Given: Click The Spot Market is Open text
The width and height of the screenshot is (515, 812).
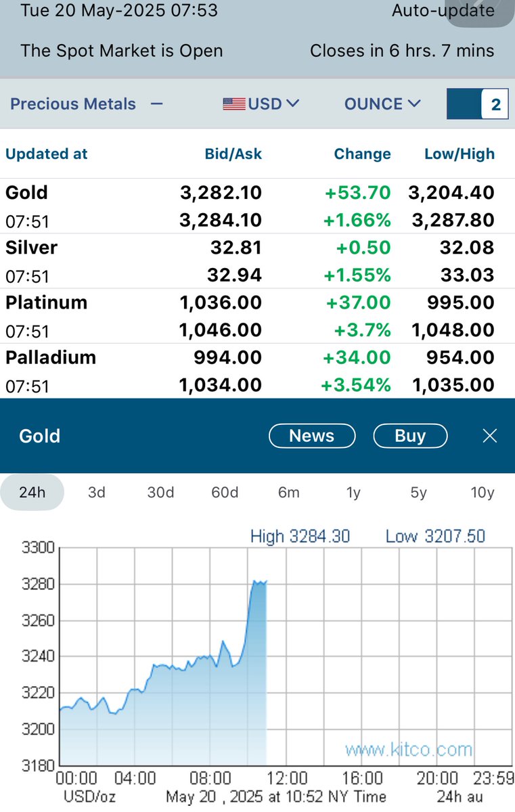Looking at the screenshot, I should click(x=122, y=51).
